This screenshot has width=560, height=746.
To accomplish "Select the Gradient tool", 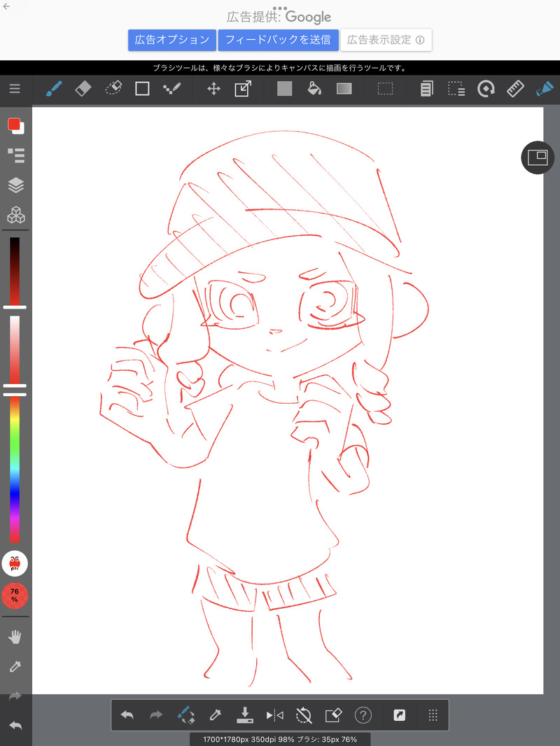I will 344,89.
